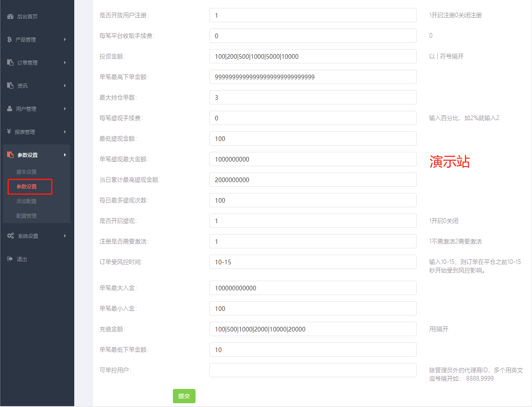Image resolution: width=532 pixels, height=407 pixels.
Task: Click the hint text 以 | 符号隔开
Action: pyautogui.click(x=446, y=57)
